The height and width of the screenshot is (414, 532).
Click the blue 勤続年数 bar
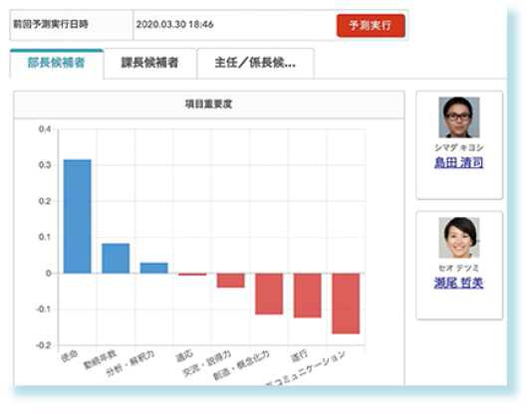pyautogui.click(x=116, y=258)
